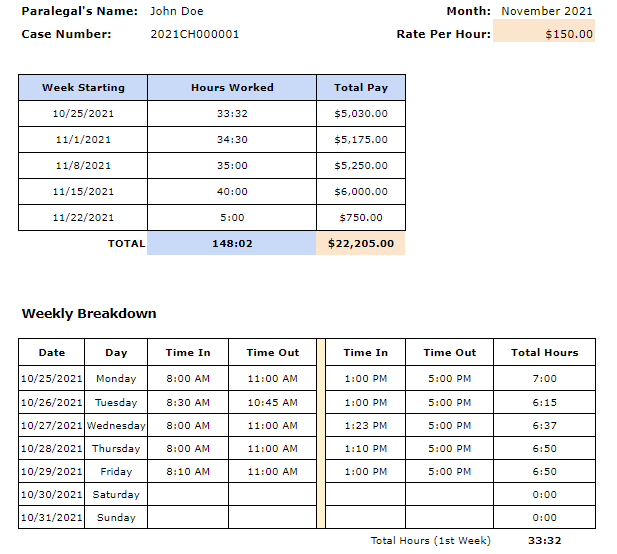
Task: Click Wednesday's total hours cell 6:37
Action: (x=545, y=425)
